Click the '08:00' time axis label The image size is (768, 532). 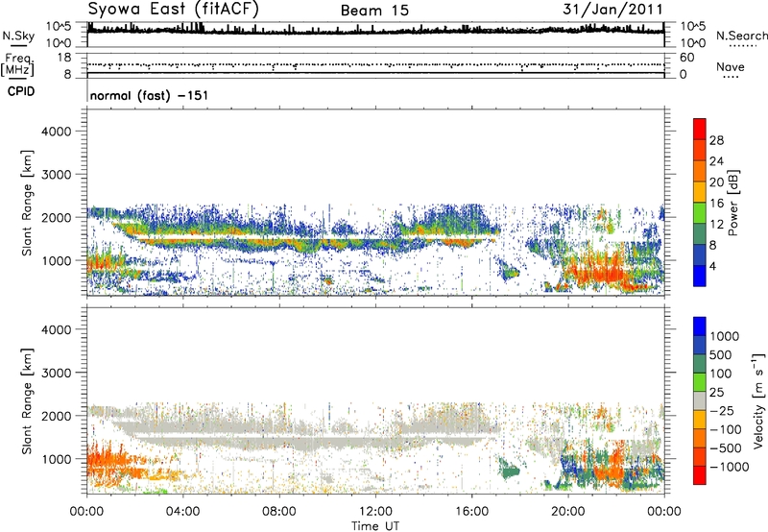tap(279, 512)
